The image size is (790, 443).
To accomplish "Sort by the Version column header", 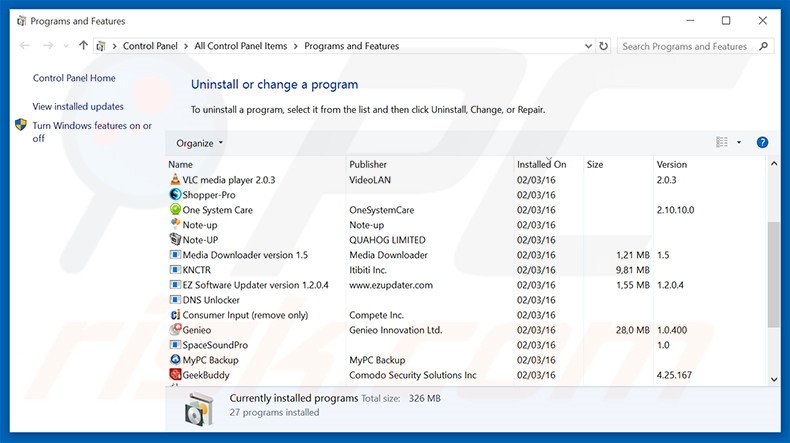I will [x=672, y=164].
